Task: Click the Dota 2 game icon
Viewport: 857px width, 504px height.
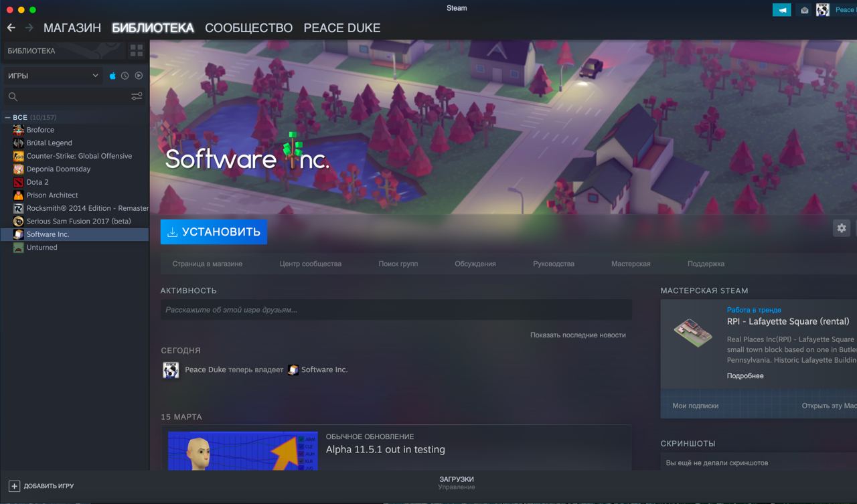Action: (x=19, y=182)
